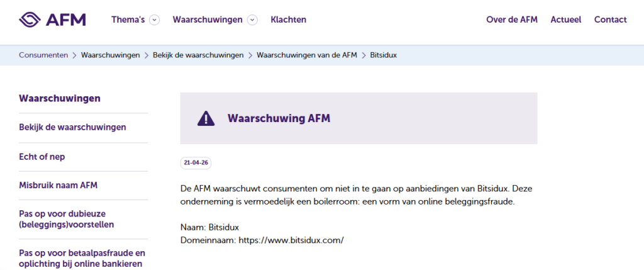Open Pas op voor betaalpasfraude sidebar link
This screenshot has width=644, height=270.
click(82, 258)
